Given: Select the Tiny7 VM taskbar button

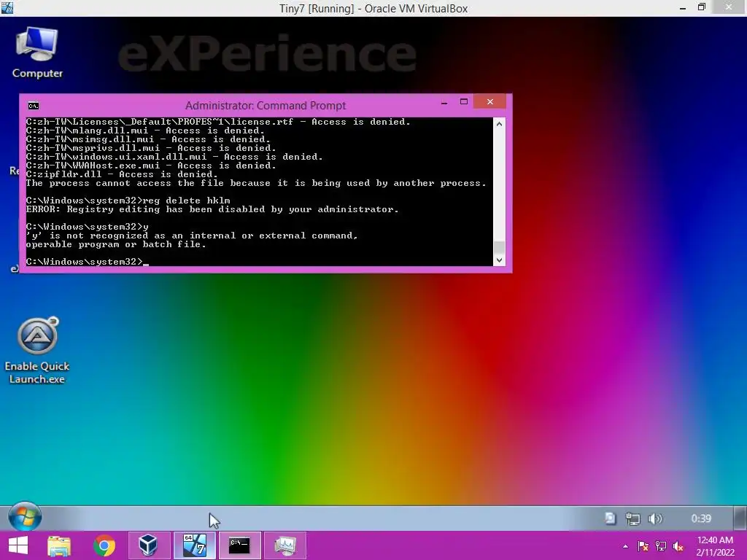Looking at the screenshot, I should 194,545.
